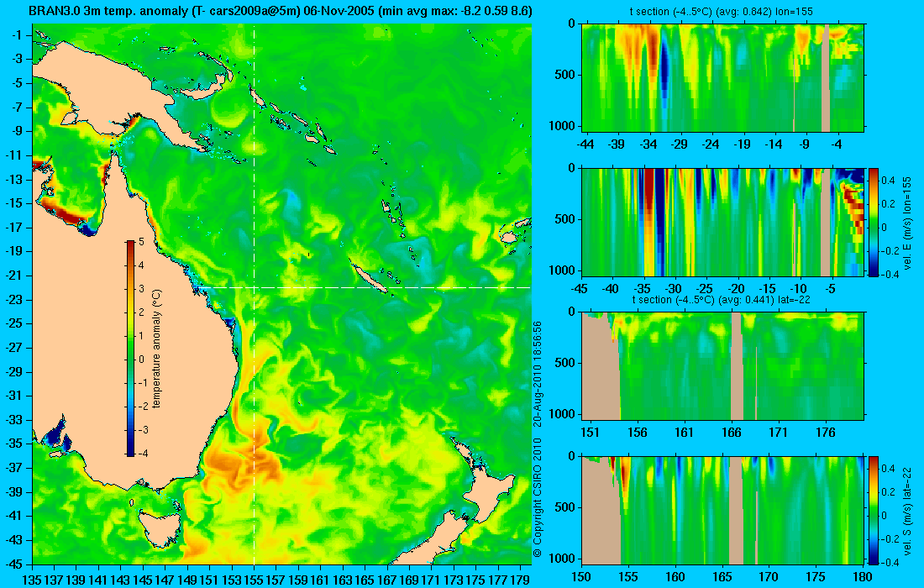Click '1000' depth label on top section

pyautogui.click(x=562, y=126)
